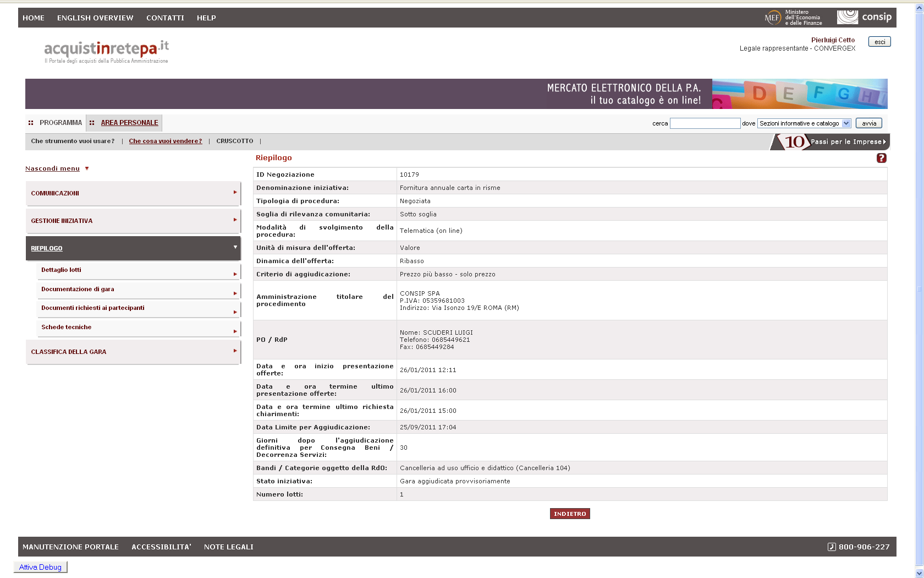Screen dimensions: 924x578
Task: Click the Attiva Debug button
Action: pos(40,567)
